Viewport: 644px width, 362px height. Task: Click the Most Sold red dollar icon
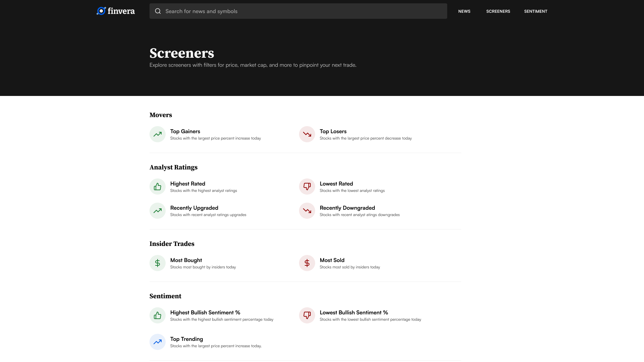coord(307,263)
